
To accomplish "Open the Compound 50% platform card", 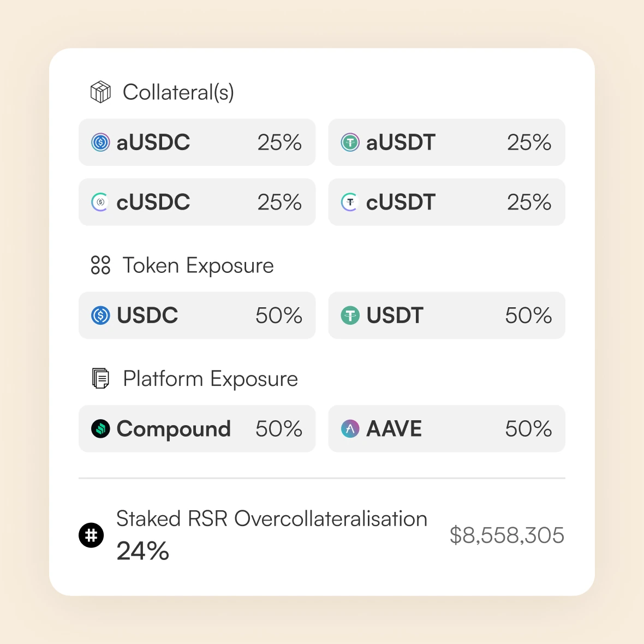I will tap(197, 429).
